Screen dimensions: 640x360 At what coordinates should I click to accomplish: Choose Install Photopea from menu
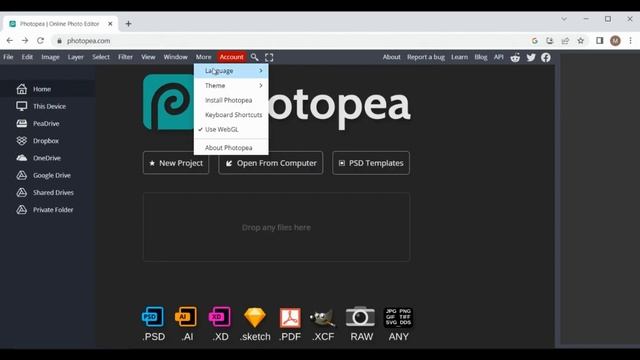[231, 100]
